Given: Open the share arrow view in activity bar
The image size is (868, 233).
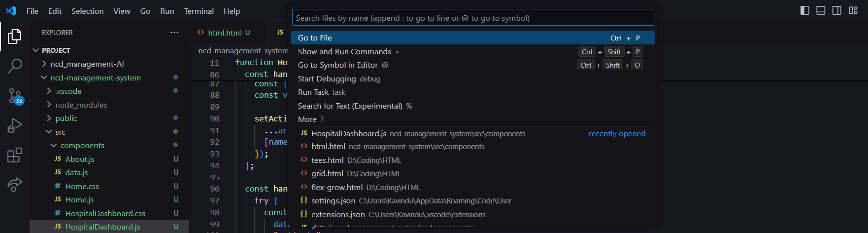Looking at the screenshot, I should pyautogui.click(x=15, y=185).
